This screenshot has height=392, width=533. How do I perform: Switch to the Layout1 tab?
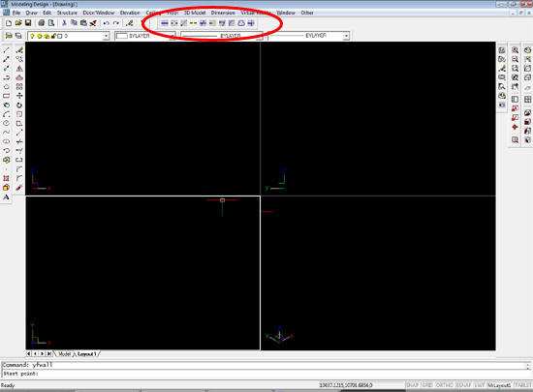point(86,353)
